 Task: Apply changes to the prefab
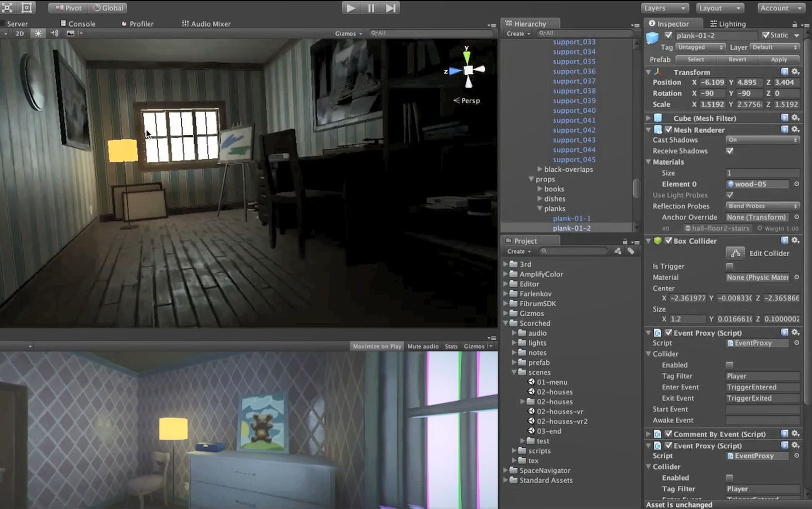click(x=778, y=59)
